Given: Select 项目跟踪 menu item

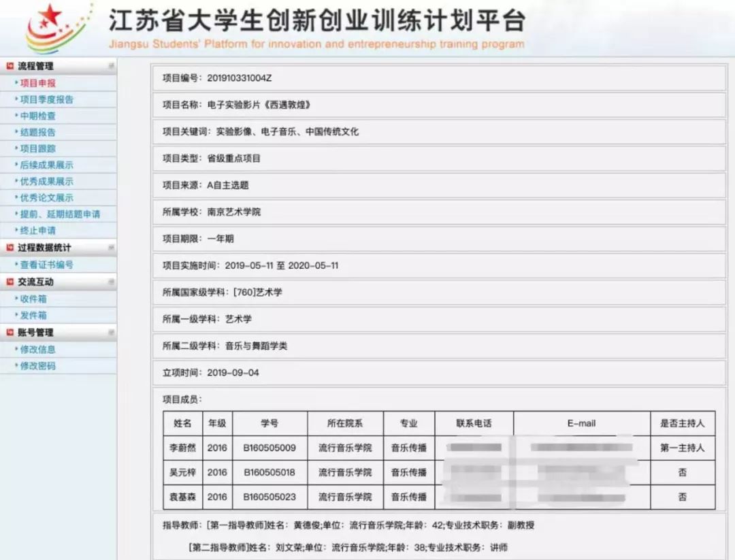Looking at the screenshot, I should 38,148.
